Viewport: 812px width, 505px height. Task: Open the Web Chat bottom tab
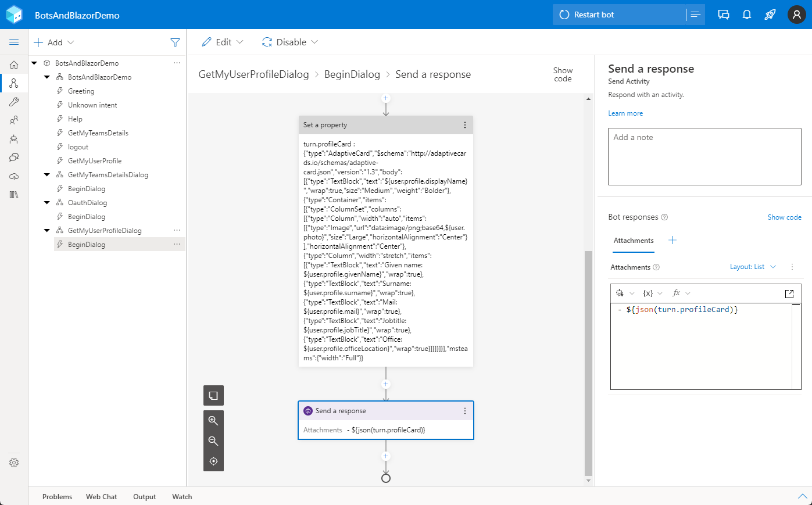tap(102, 497)
